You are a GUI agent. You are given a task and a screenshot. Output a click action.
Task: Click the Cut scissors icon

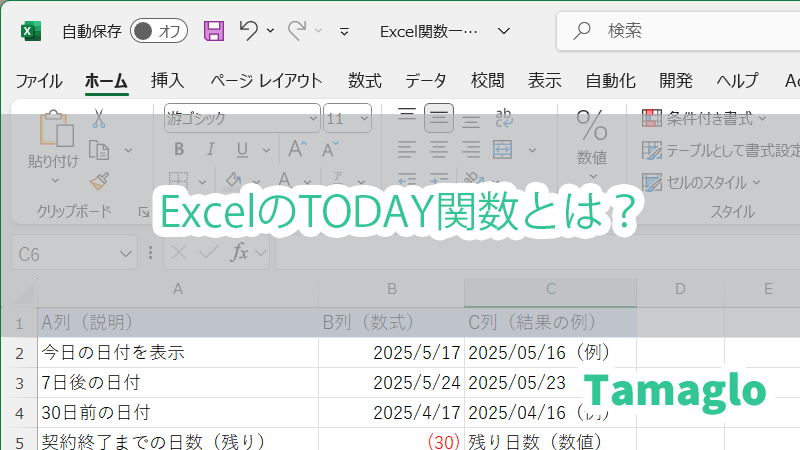[99, 118]
